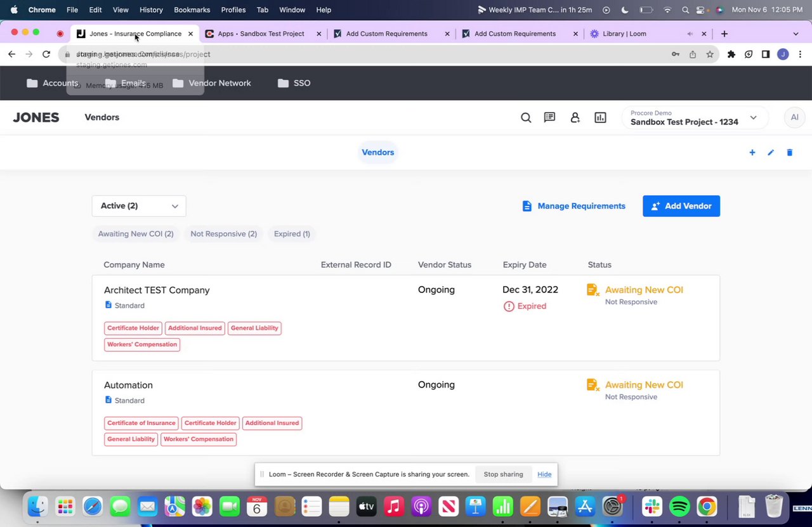
Task: Click the Chrome profile avatar J
Action: tap(783, 55)
